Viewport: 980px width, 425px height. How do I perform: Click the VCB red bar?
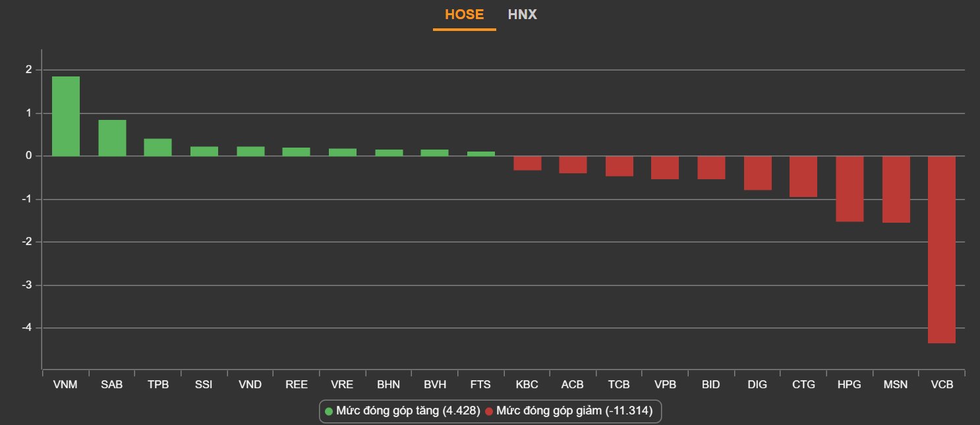tap(941, 250)
